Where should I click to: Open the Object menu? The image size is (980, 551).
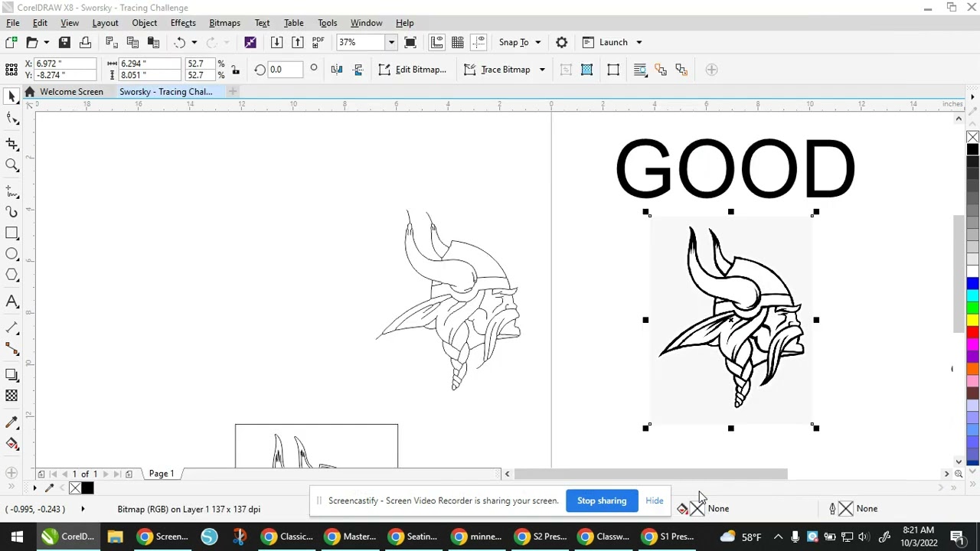pos(144,23)
